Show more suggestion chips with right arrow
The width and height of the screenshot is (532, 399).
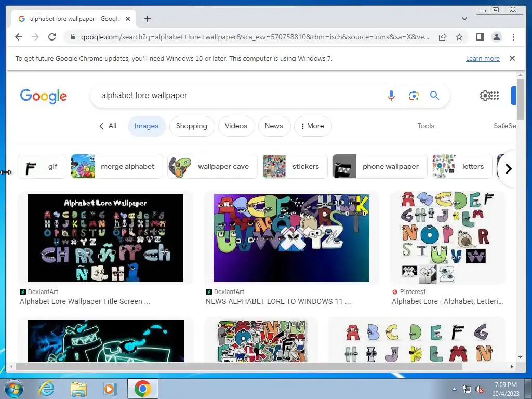point(508,169)
